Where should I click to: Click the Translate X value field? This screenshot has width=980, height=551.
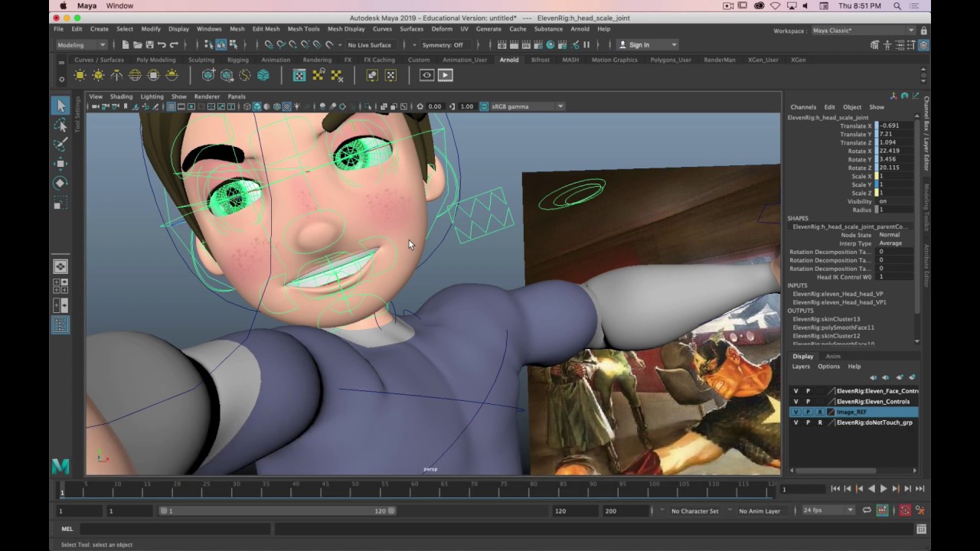[x=896, y=126]
